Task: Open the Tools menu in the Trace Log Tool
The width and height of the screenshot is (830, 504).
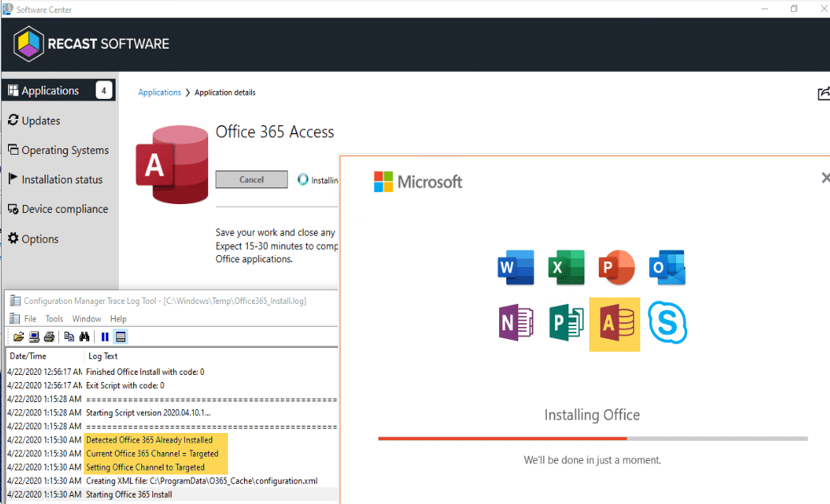Action: pyautogui.click(x=53, y=318)
